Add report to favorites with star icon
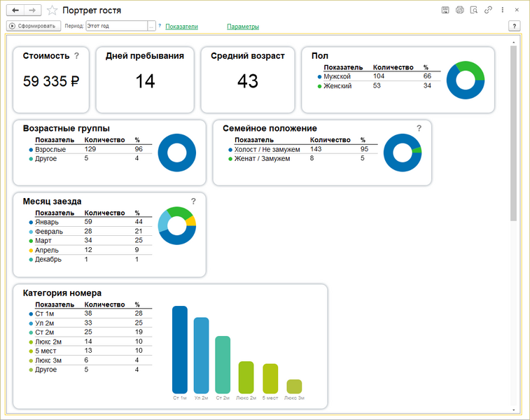This screenshot has height=420, width=530. point(52,10)
